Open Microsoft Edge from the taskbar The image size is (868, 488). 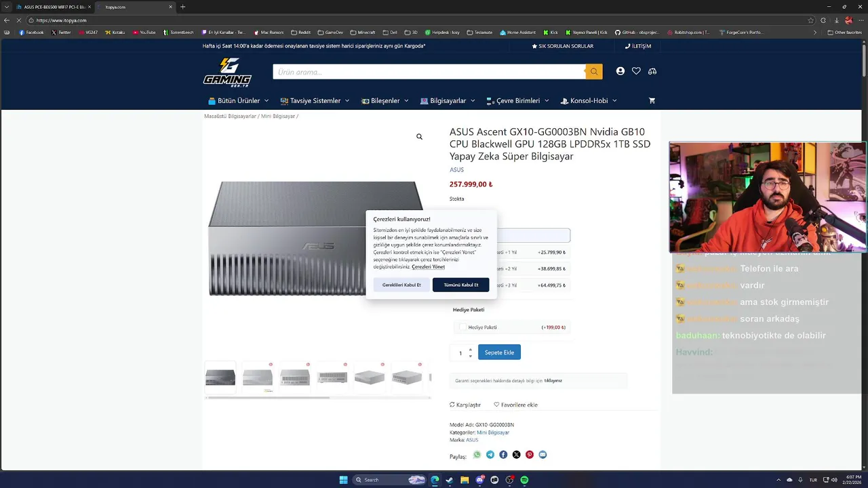(x=435, y=480)
